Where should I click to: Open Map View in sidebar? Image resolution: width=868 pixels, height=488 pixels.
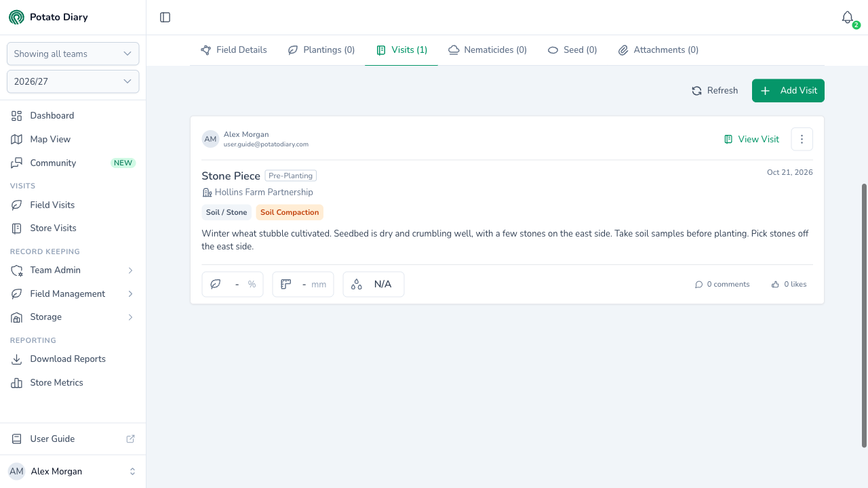73,140
